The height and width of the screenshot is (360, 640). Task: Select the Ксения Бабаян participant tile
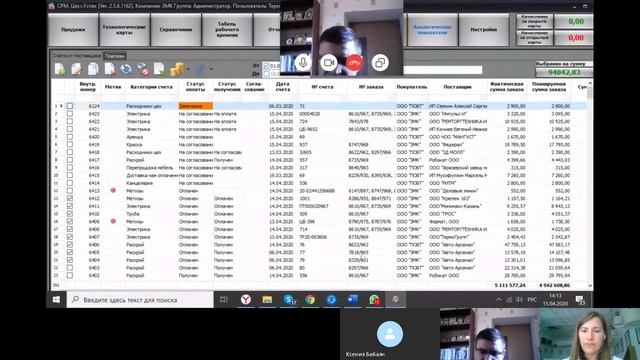pos(390,334)
